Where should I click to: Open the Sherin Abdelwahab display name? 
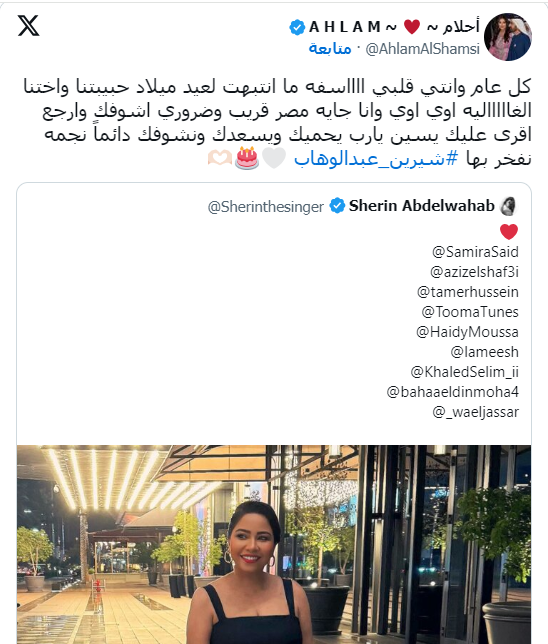point(421,206)
